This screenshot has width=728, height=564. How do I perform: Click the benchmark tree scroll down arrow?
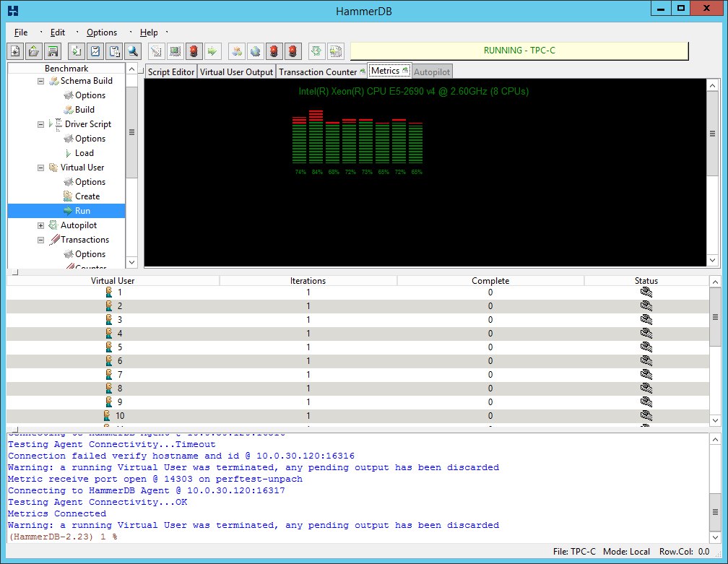click(x=132, y=262)
